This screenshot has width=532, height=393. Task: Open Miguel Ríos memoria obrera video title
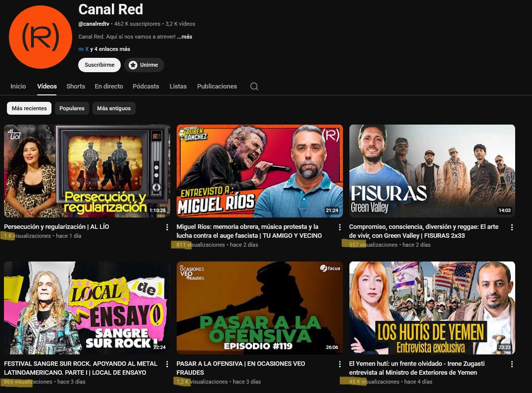tap(249, 231)
